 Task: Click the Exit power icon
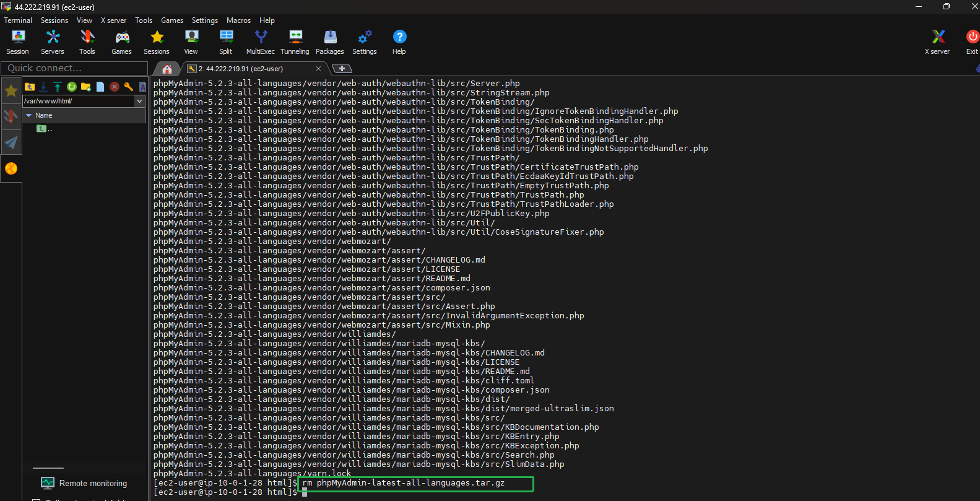(x=972, y=42)
